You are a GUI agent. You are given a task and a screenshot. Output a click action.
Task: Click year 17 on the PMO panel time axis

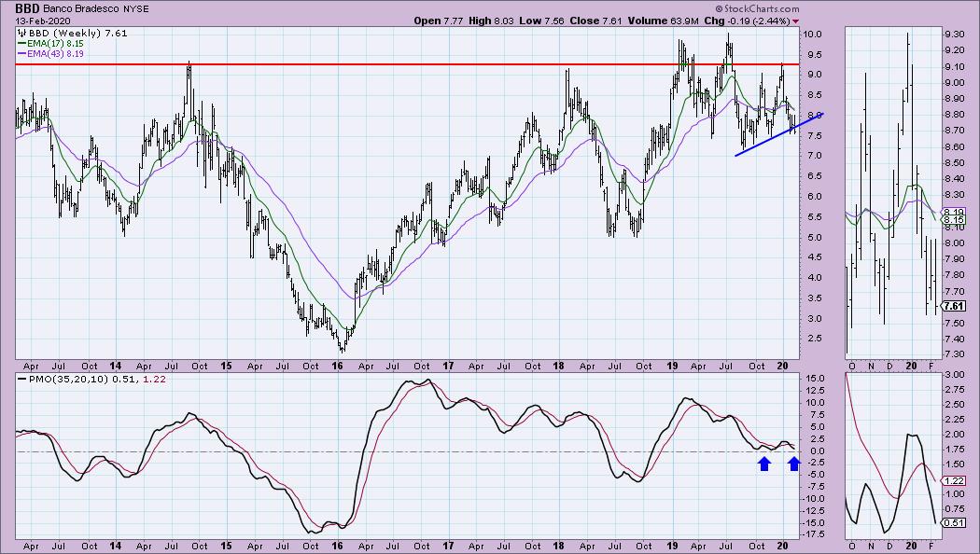[x=448, y=546]
